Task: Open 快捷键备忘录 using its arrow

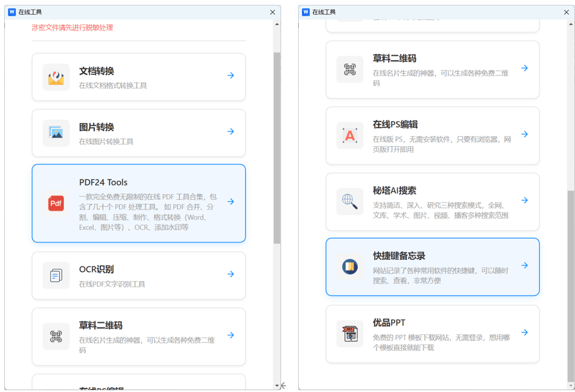Action: 524,266
